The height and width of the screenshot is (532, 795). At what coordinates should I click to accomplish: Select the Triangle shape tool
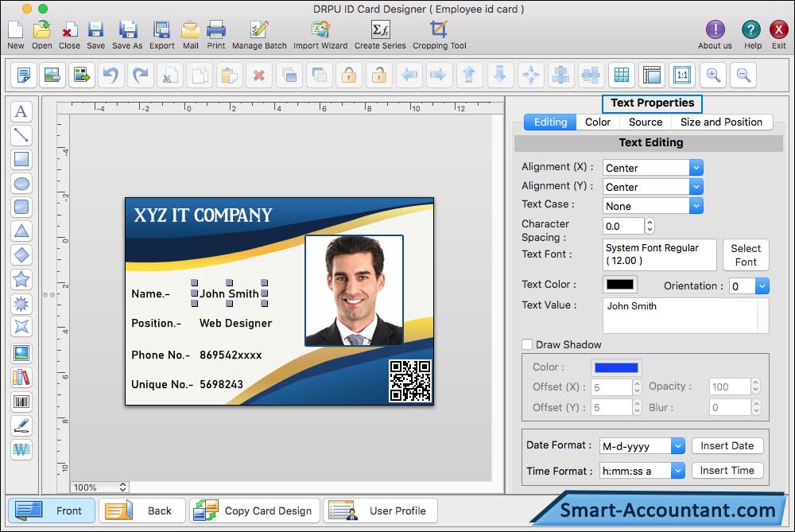pyautogui.click(x=21, y=231)
